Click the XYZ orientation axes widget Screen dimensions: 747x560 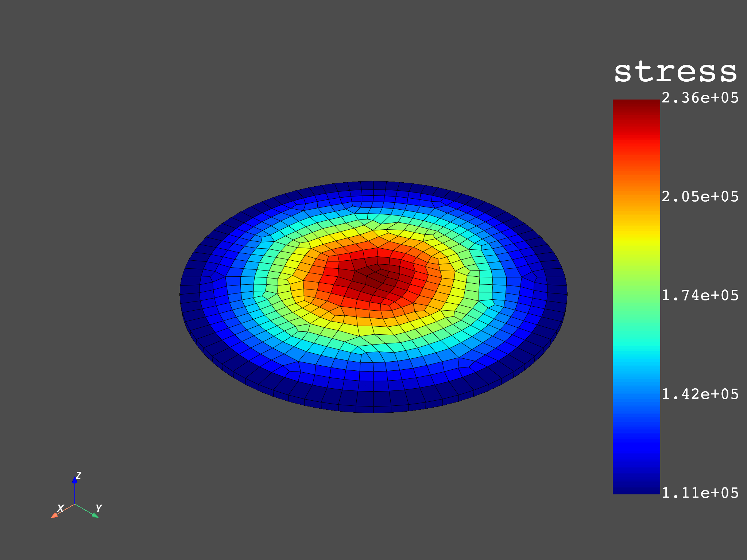coord(76,495)
